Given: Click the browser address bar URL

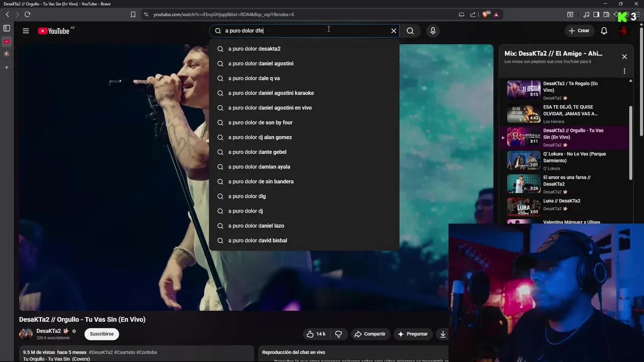Looking at the screenshot, I should pos(224,15).
